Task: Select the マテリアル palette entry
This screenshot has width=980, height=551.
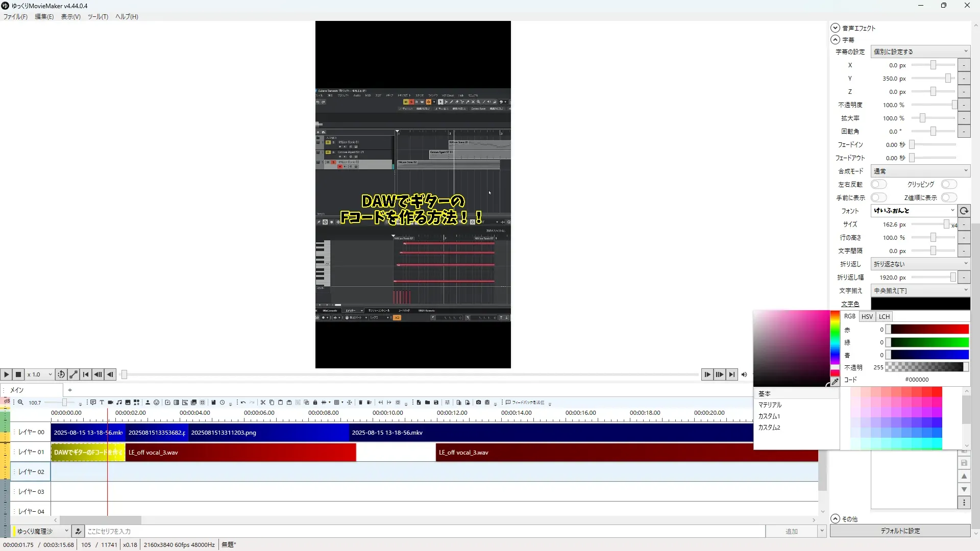Action: click(770, 405)
